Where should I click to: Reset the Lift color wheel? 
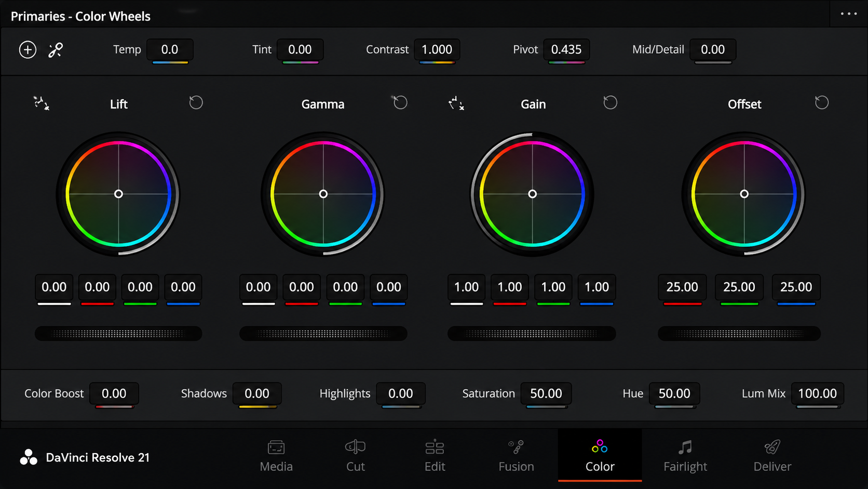(196, 102)
